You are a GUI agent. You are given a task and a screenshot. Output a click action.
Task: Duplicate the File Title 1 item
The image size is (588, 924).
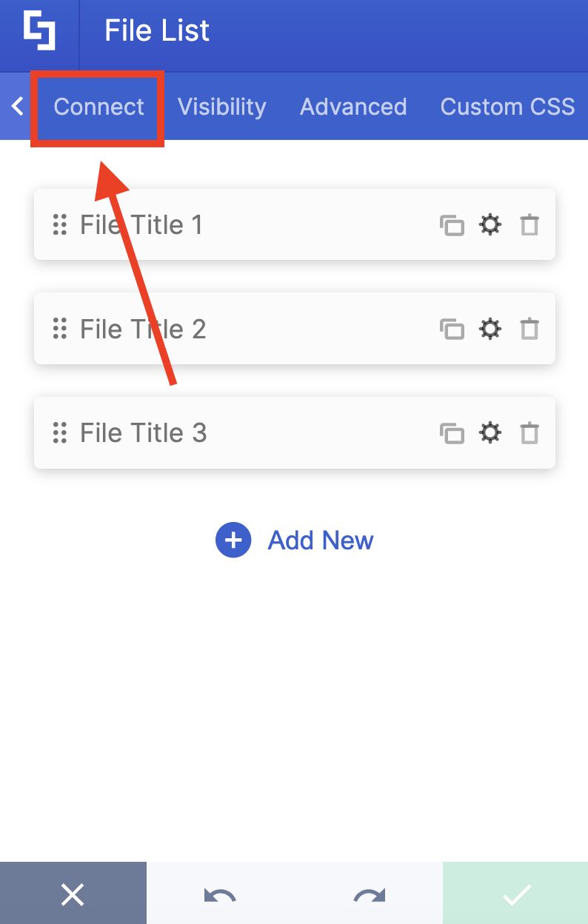point(452,225)
